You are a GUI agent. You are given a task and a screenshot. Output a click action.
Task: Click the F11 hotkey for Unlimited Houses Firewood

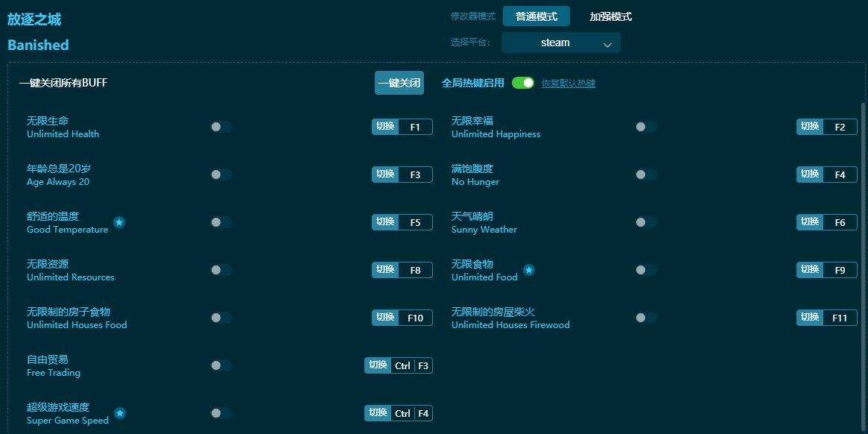point(839,318)
